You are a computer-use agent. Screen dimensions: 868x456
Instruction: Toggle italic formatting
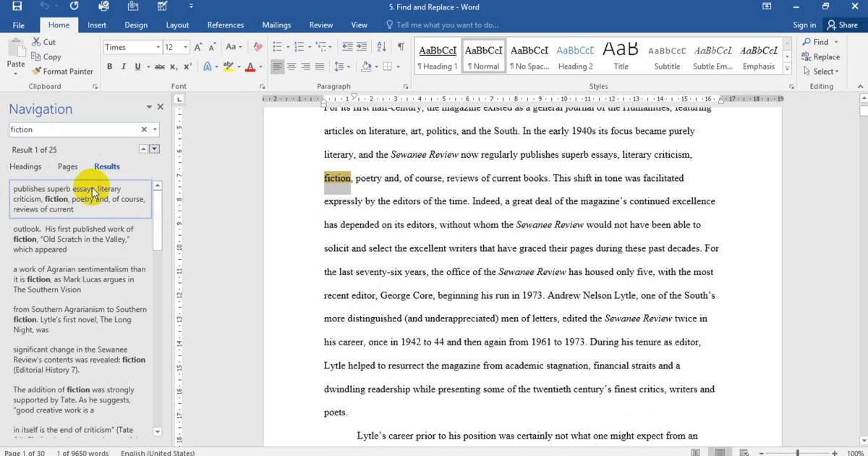(124, 67)
